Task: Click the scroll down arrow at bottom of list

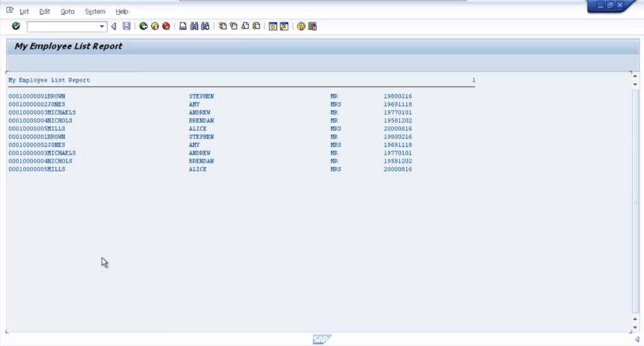Action: point(635,328)
